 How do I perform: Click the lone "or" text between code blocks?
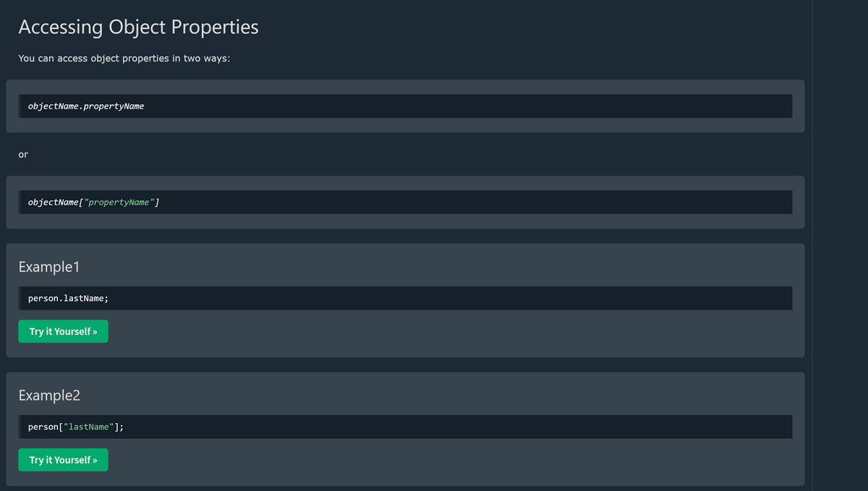tap(23, 154)
